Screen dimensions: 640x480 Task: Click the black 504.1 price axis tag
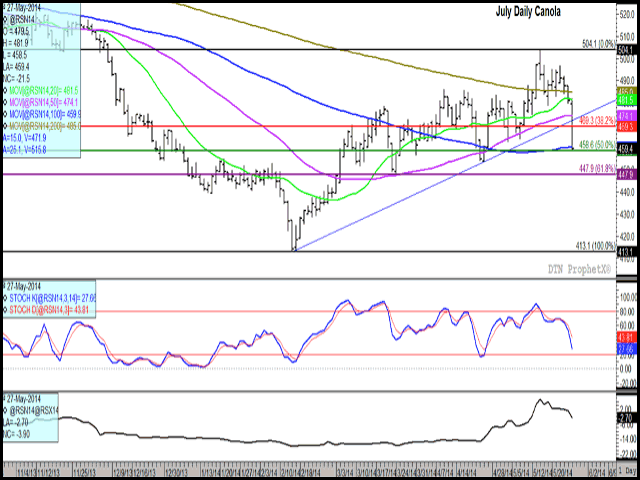(x=626, y=49)
